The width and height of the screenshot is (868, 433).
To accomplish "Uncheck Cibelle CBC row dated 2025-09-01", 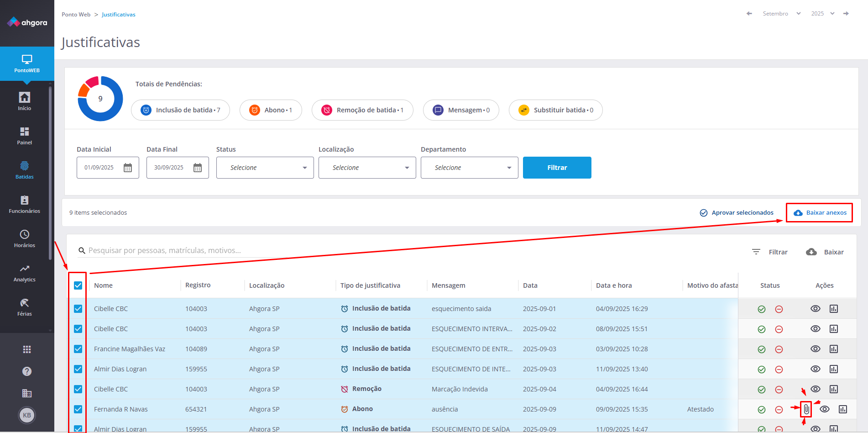I will click(x=78, y=309).
